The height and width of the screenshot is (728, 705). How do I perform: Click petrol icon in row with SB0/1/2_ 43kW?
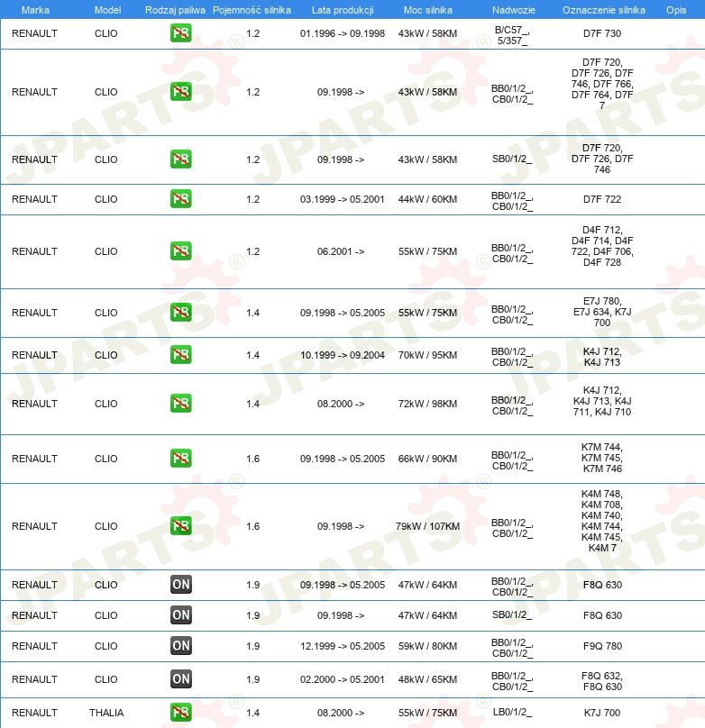180,159
